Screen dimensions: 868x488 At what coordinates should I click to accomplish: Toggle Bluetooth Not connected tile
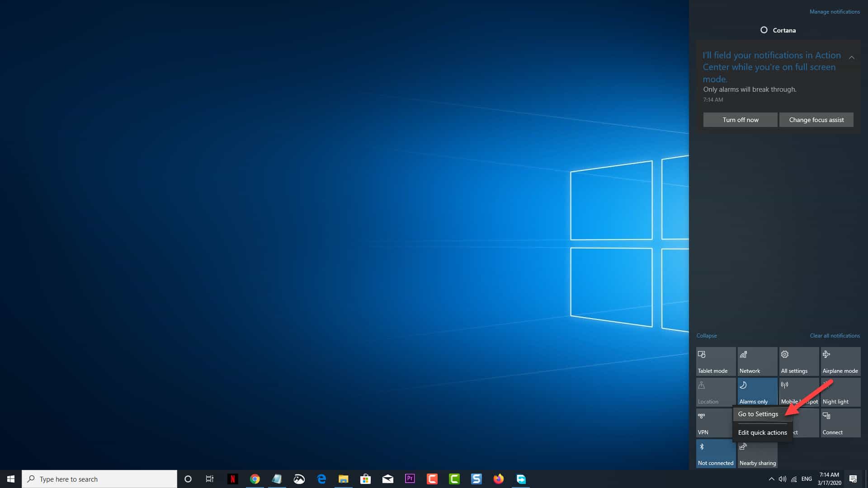(x=716, y=454)
